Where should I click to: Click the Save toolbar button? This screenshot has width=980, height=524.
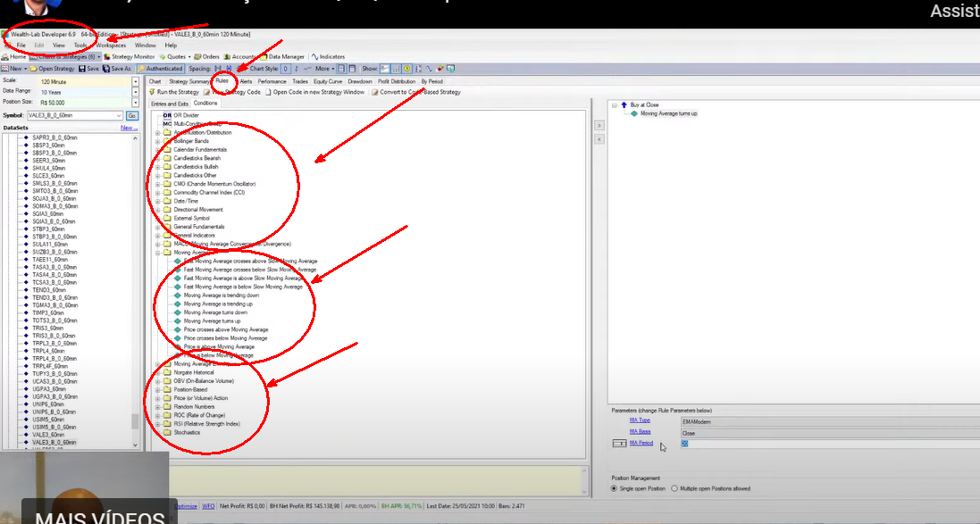click(x=88, y=69)
